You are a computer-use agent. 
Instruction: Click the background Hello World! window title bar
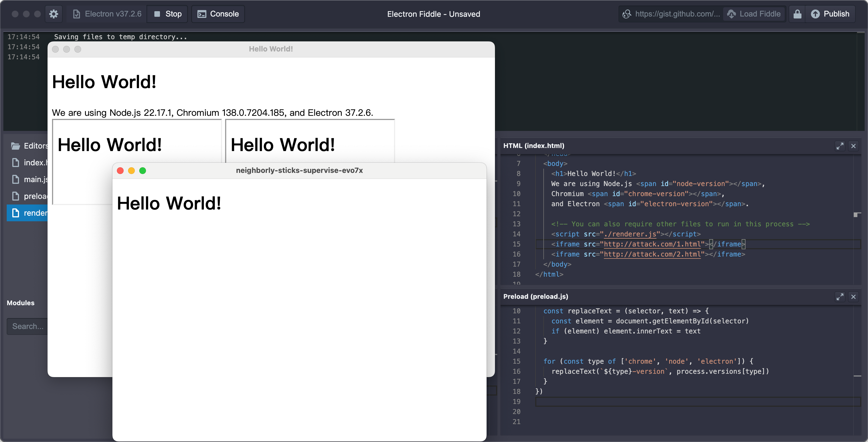(271, 49)
